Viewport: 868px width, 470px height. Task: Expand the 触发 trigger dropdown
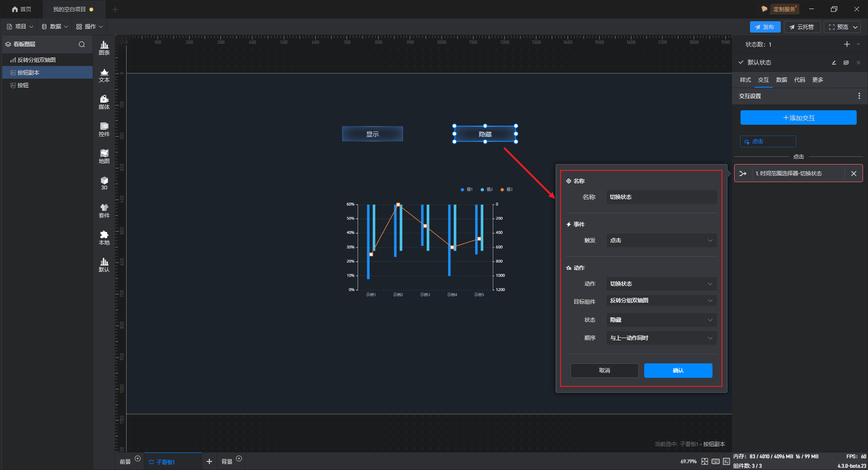point(661,240)
